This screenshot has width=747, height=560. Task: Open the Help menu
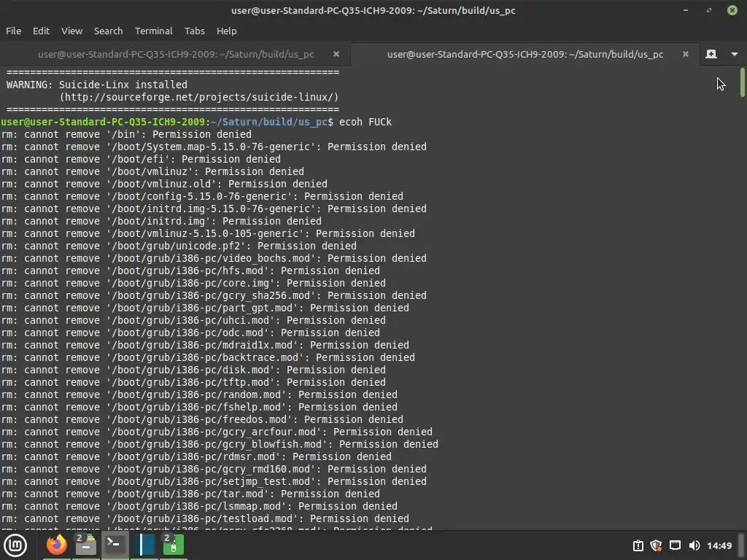click(x=226, y=31)
